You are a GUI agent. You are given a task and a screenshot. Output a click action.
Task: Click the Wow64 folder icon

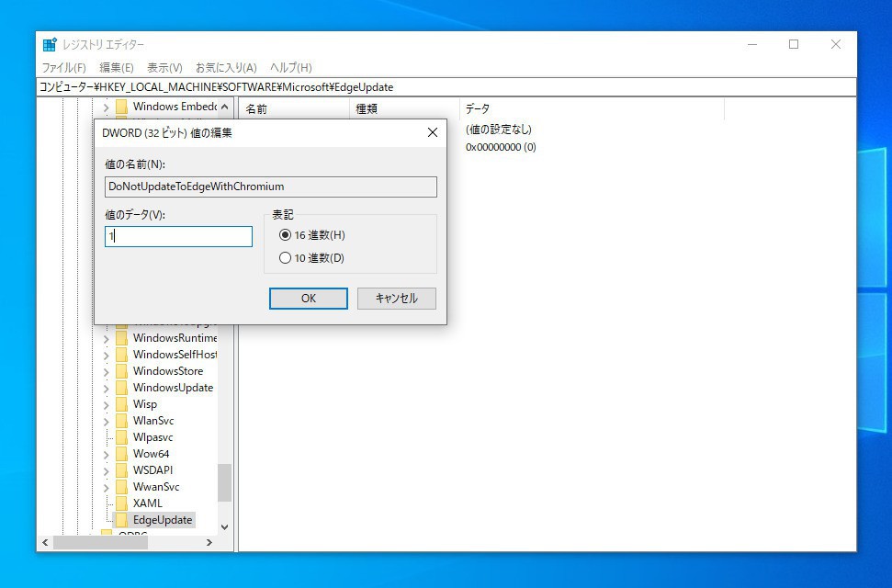(x=121, y=453)
